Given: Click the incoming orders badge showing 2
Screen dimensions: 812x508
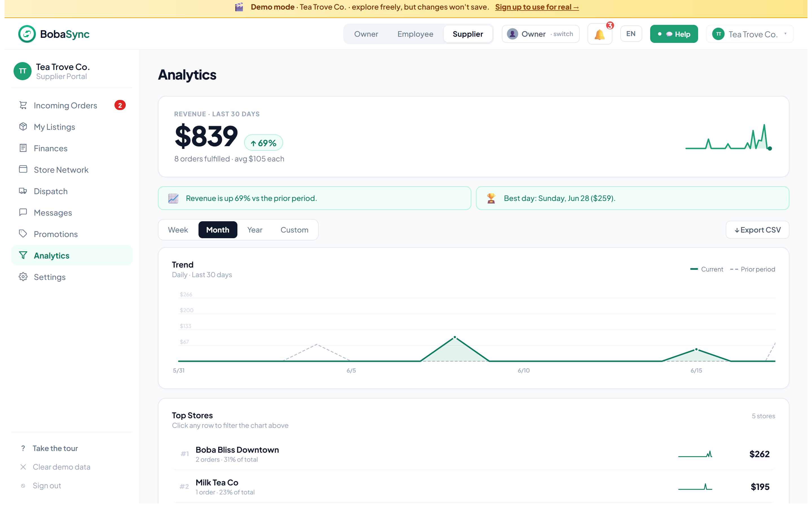Looking at the screenshot, I should (x=120, y=106).
